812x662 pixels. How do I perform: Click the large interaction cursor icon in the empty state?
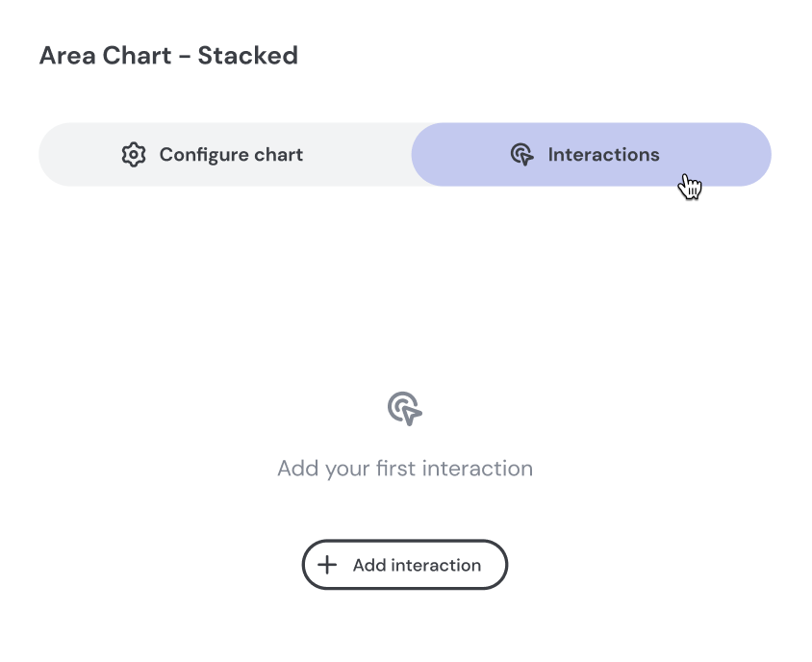tap(405, 409)
